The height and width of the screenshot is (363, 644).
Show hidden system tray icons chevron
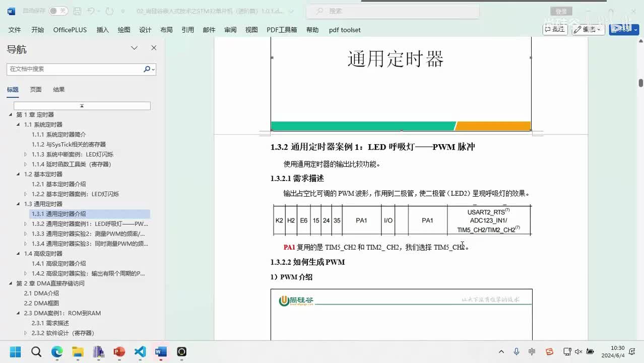point(501,351)
